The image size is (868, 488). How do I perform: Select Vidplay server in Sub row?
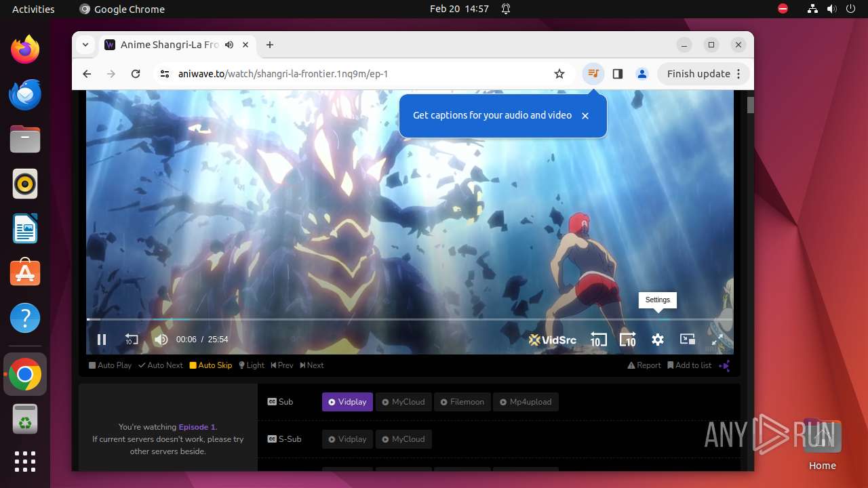tap(347, 402)
